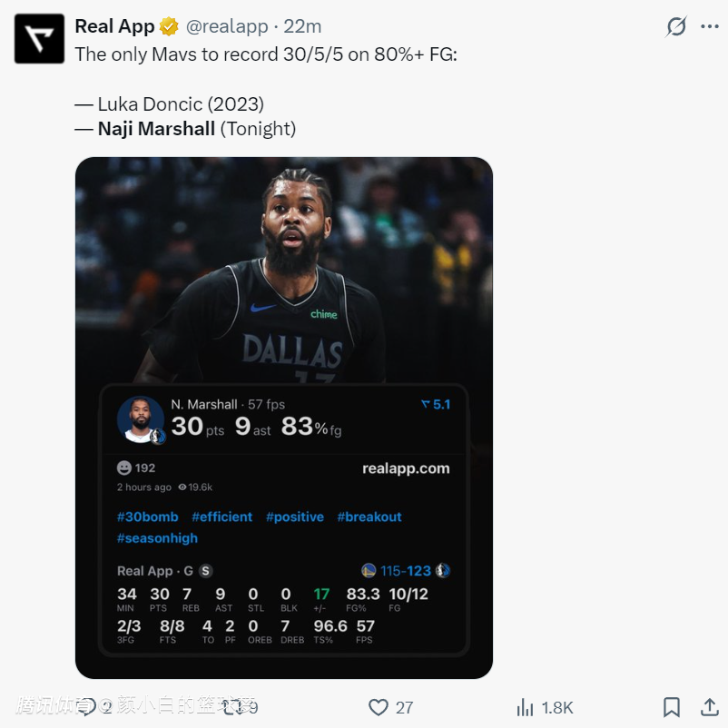View post analytics bar-chart icon

[525, 707]
